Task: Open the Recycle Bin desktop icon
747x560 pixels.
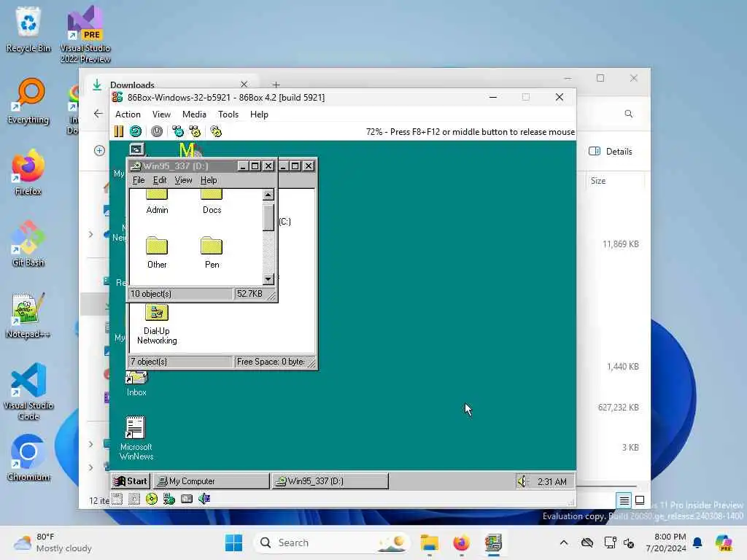Action: click(28, 29)
